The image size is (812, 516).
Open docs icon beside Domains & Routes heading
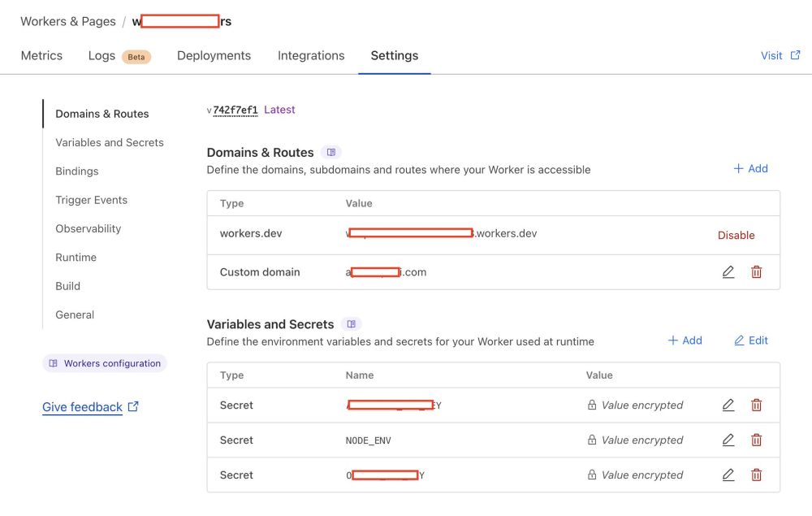(330, 152)
